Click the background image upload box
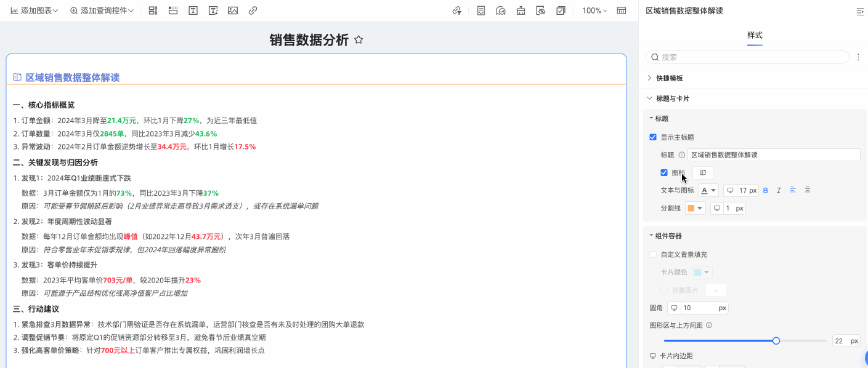Screen dimensions: 868x368 tap(716, 290)
